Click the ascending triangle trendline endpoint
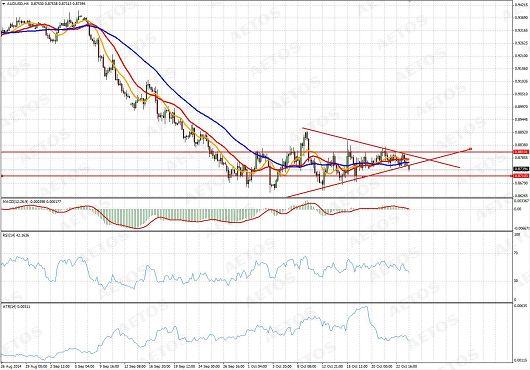Screen dimensions: 530x370 (x=470, y=148)
